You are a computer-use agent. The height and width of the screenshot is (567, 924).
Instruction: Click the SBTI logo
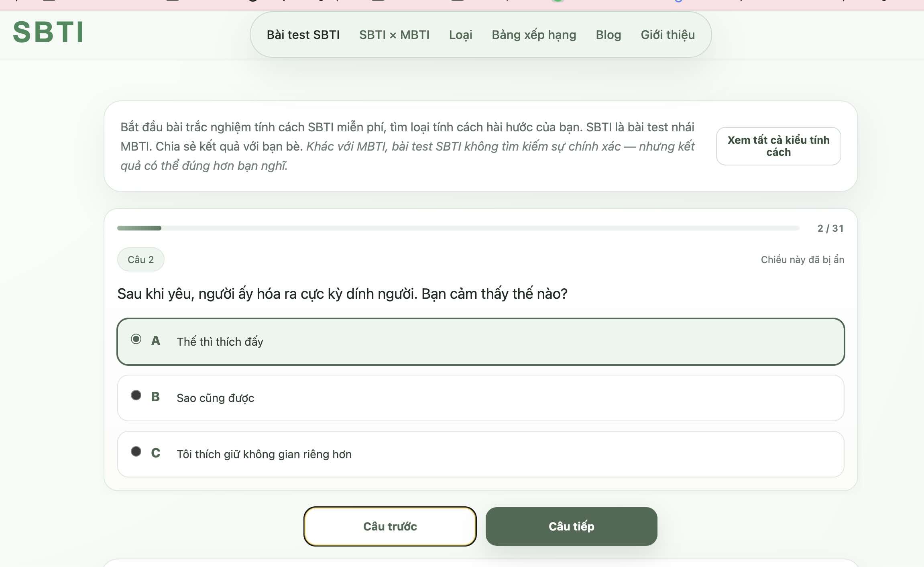[48, 33]
